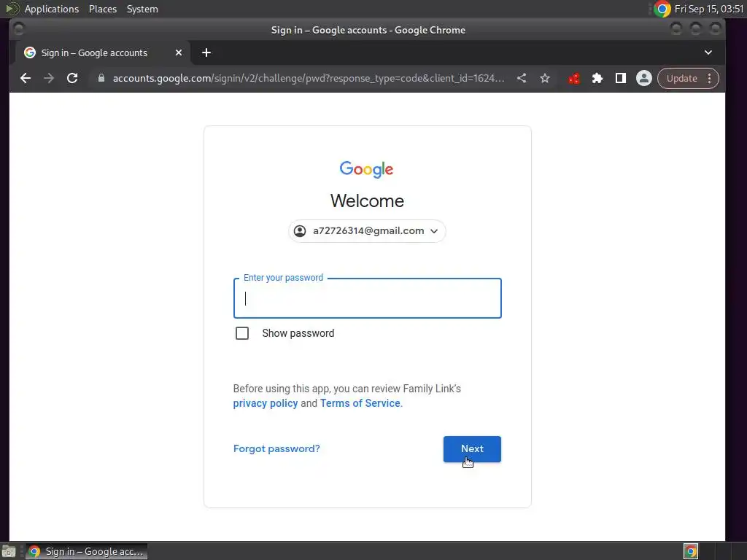Click the Chrome icon at the bottom-right panel
This screenshot has height=560, width=747.
click(x=691, y=551)
